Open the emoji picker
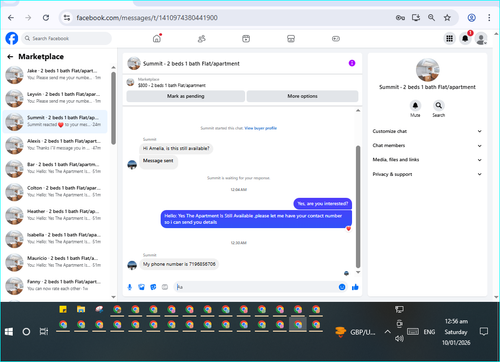This screenshot has height=362, width=500. [342, 287]
